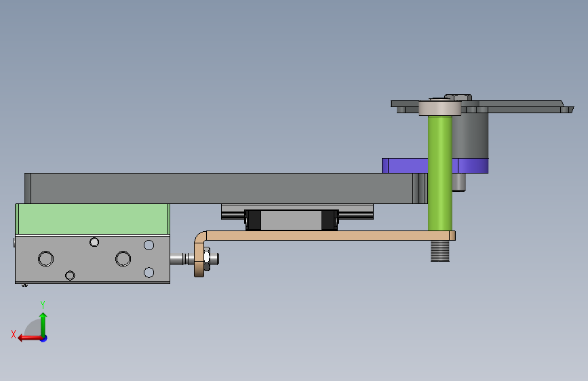Viewport: 588px width, 381px height.
Task: Click the green Y axis arrow
Action: tap(43, 324)
